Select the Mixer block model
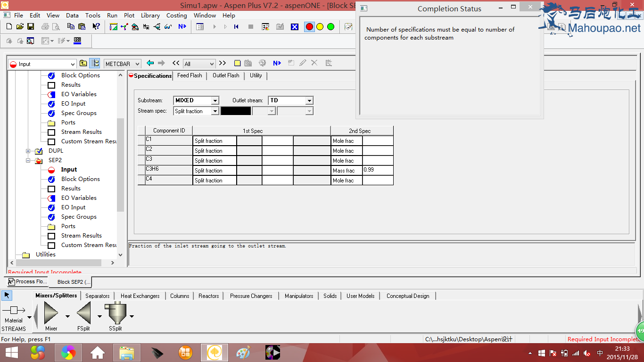This screenshot has height=362, width=644. [51, 314]
